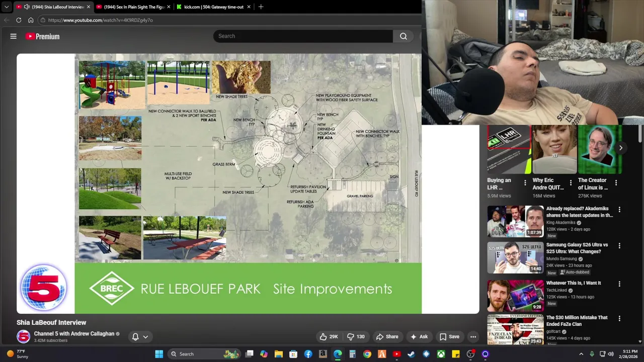Open Already replaced? Akademiks video title
Viewport: 644px width, 362px height.
pyautogui.click(x=579, y=212)
